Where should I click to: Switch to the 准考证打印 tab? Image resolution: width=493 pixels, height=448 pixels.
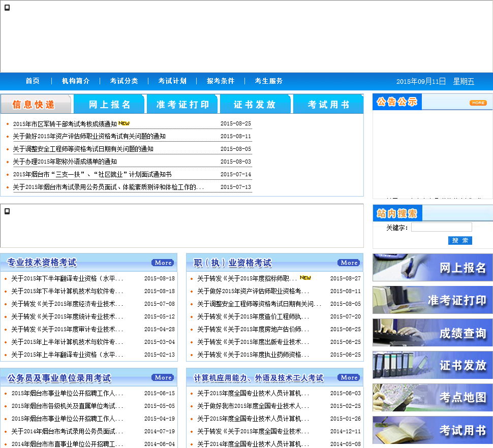tap(182, 104)
